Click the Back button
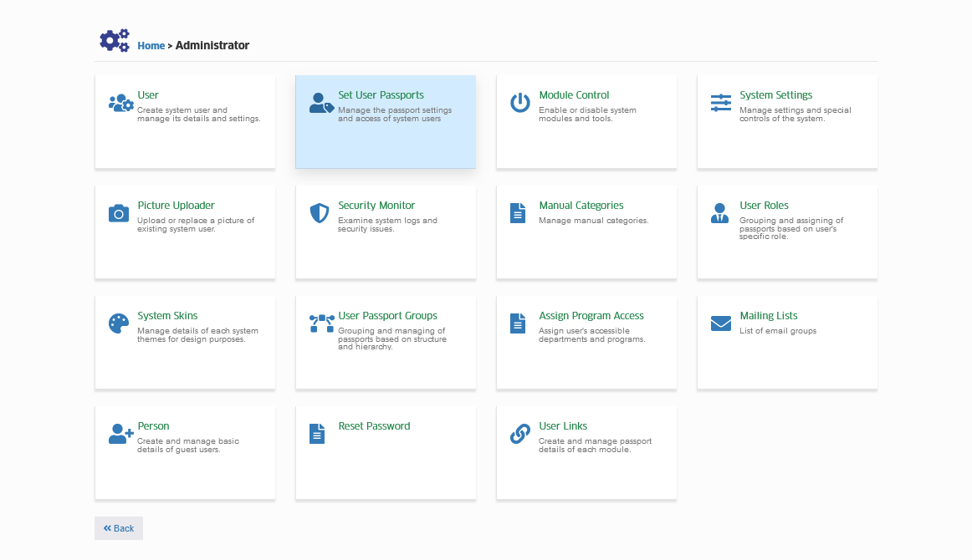972x560 pixels. tap(119, 528)
